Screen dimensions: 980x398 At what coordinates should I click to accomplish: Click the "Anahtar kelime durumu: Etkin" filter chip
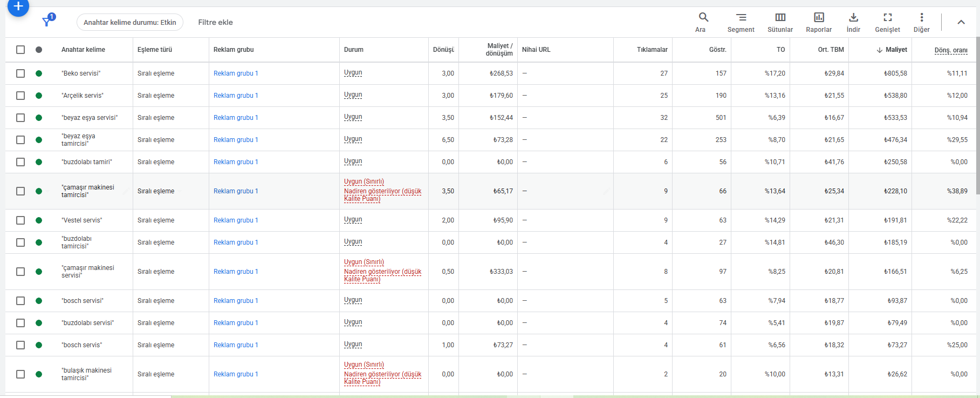point(130,22)
